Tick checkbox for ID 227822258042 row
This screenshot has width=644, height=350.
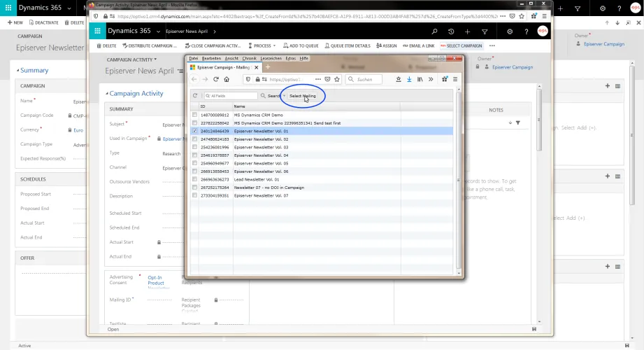[x=194, y=123]
